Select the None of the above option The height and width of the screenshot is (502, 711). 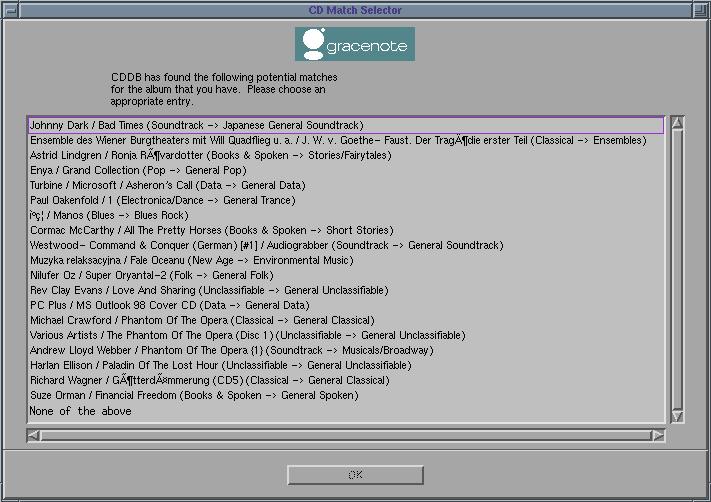click(346, 410)
